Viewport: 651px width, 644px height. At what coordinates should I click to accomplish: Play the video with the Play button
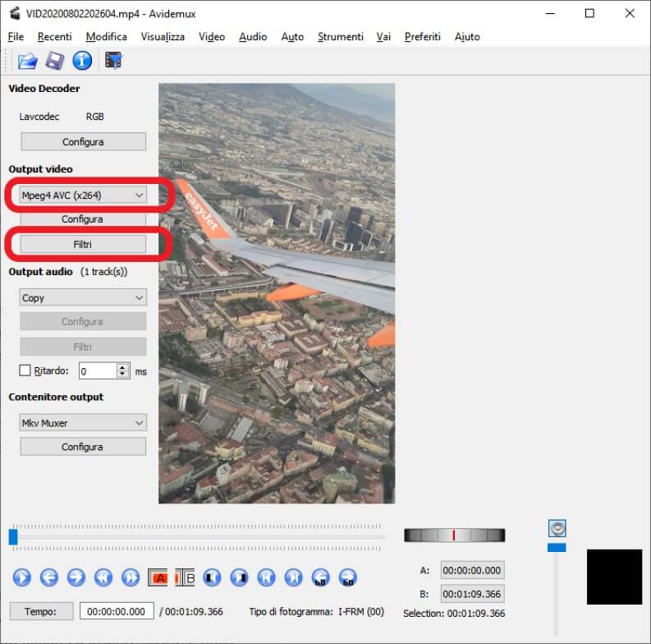tap(21, 577)
